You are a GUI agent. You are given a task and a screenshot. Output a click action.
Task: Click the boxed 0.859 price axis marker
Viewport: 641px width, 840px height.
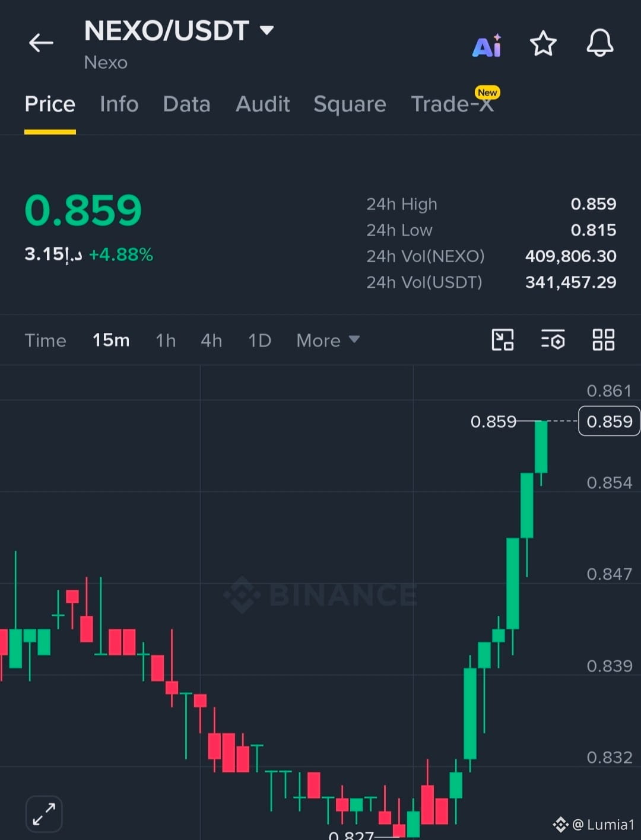coord(610,421)
